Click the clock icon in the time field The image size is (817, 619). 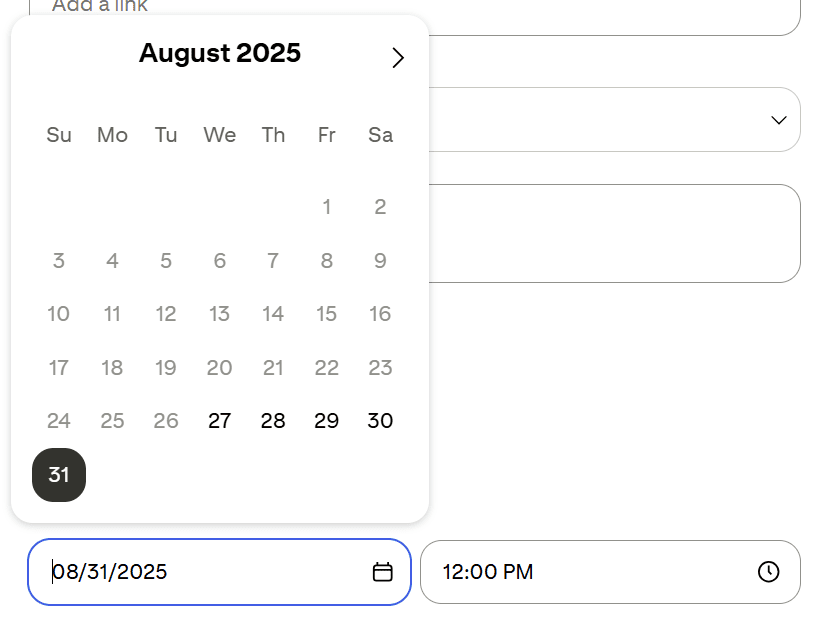(x=769, y=572)
